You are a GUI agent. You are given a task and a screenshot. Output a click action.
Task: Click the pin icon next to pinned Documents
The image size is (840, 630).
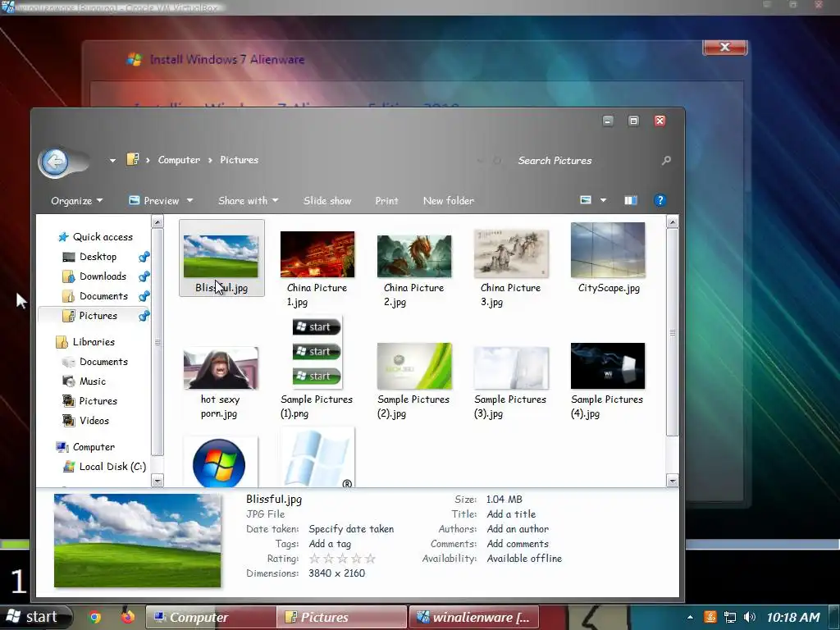144,296
